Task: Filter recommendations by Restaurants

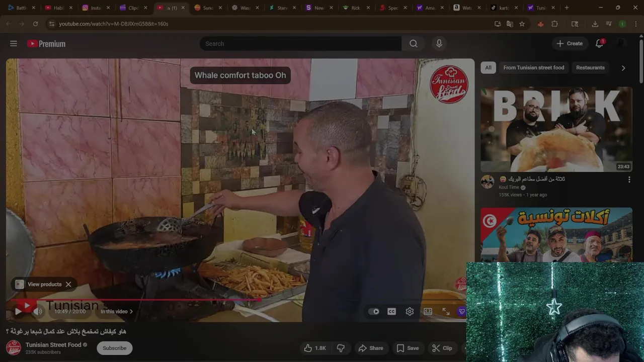Action: (x=590, y=67)
